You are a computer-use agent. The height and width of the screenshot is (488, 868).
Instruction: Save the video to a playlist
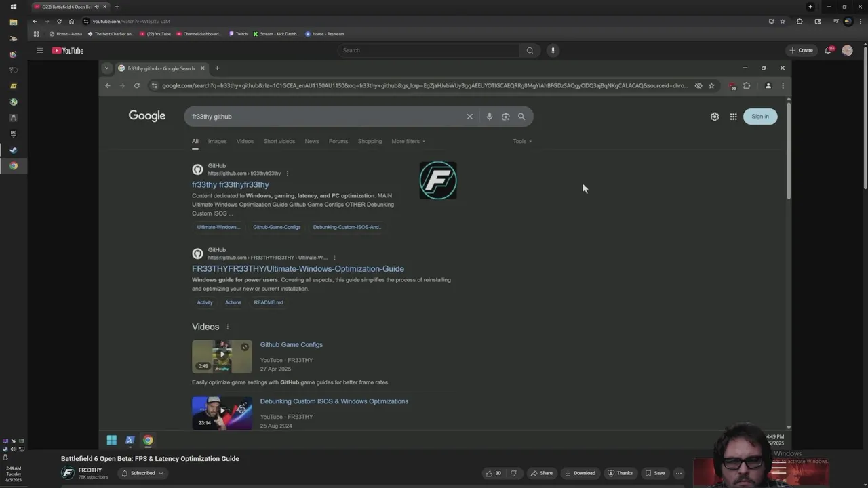tap(654, 473)
